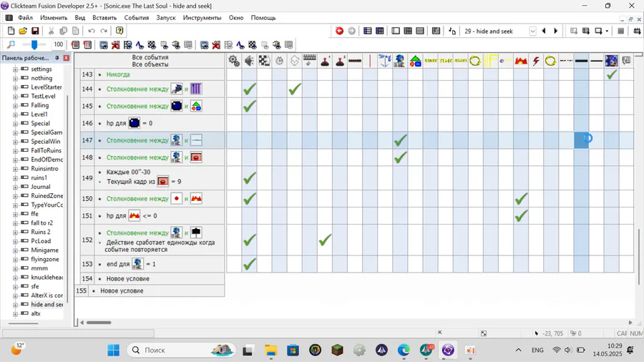Click the comment bubble column header
644x362 pixels.
tap(626, 61)
